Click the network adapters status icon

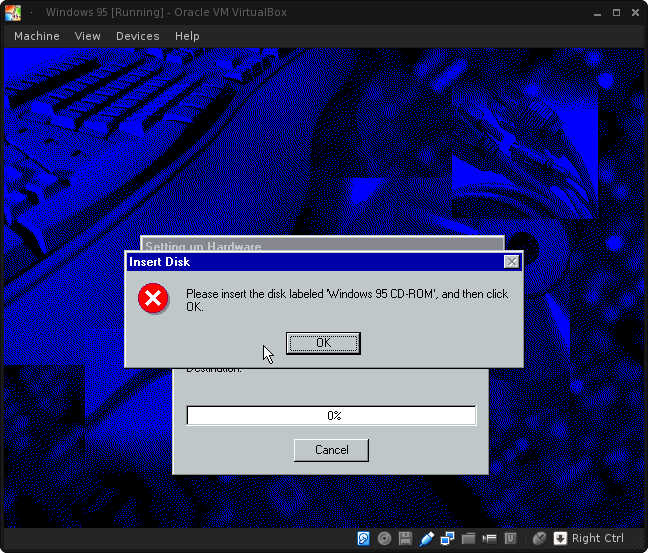coord(448,539)
